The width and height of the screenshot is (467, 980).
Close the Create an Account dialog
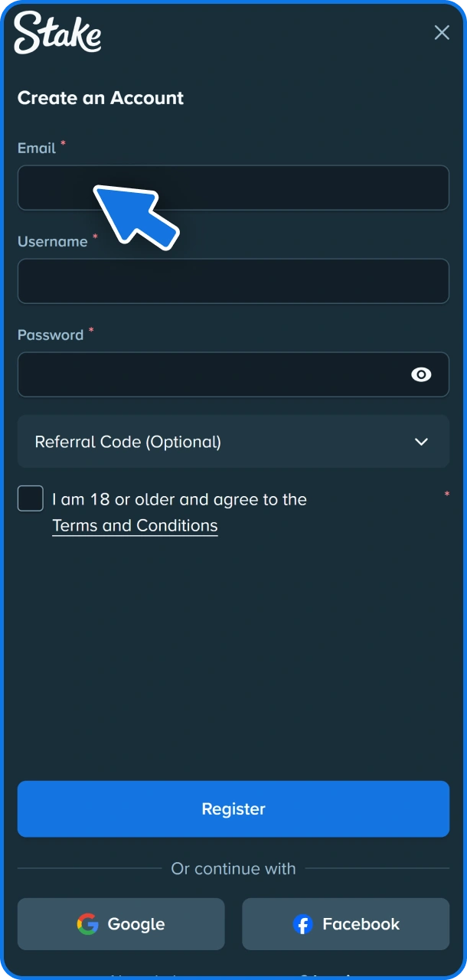(x=442, y=32)
